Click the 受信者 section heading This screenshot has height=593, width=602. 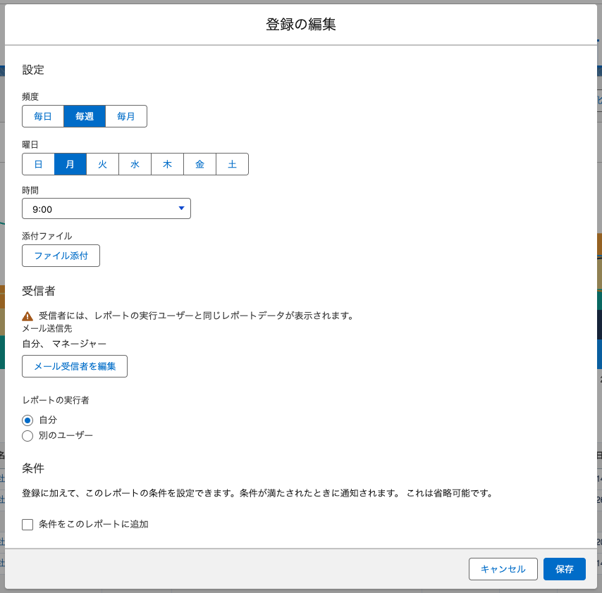pyautogui.click(x=38, y=291)
